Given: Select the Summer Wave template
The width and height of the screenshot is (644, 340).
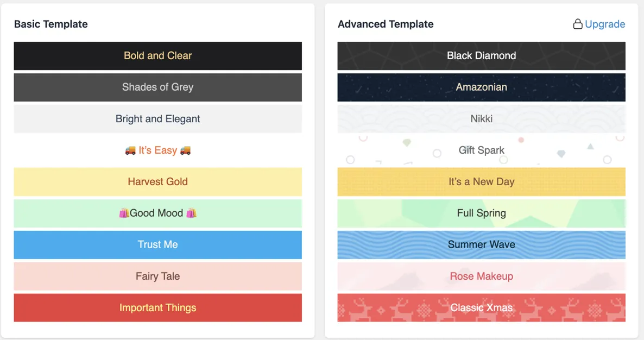Looking at the screenshot, I should pyautogui.click(x=481, y=245).
